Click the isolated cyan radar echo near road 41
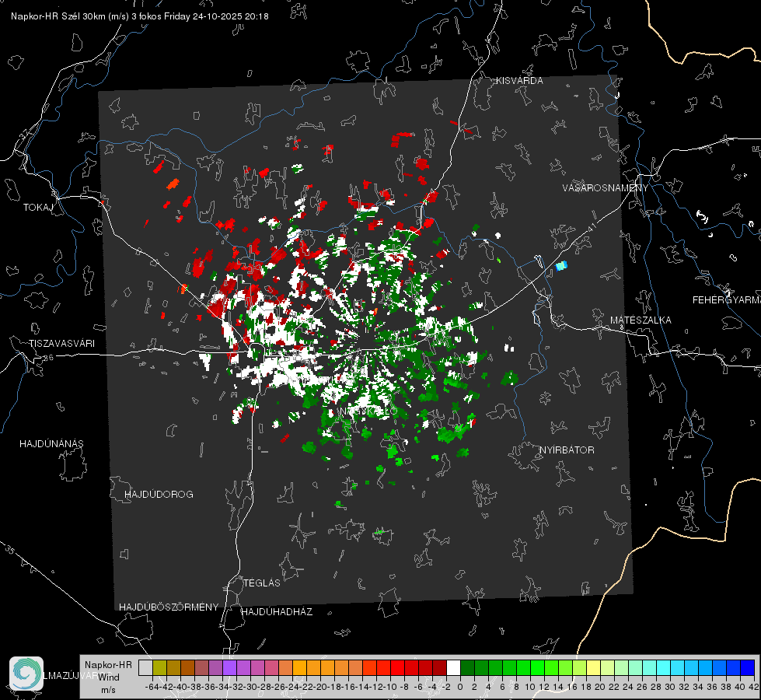The width and height of the screenshot is (761, 700). pyautogui.click(x=561, y=266)
